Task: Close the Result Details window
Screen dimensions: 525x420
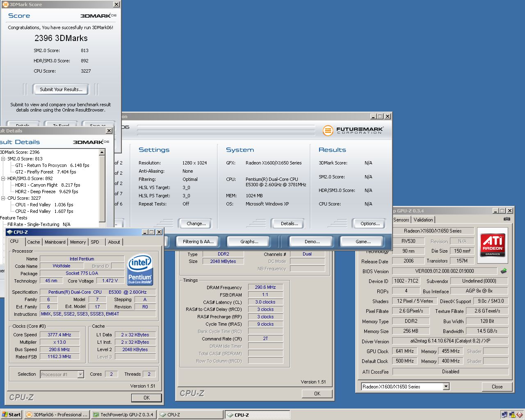Action: (109, 131)
